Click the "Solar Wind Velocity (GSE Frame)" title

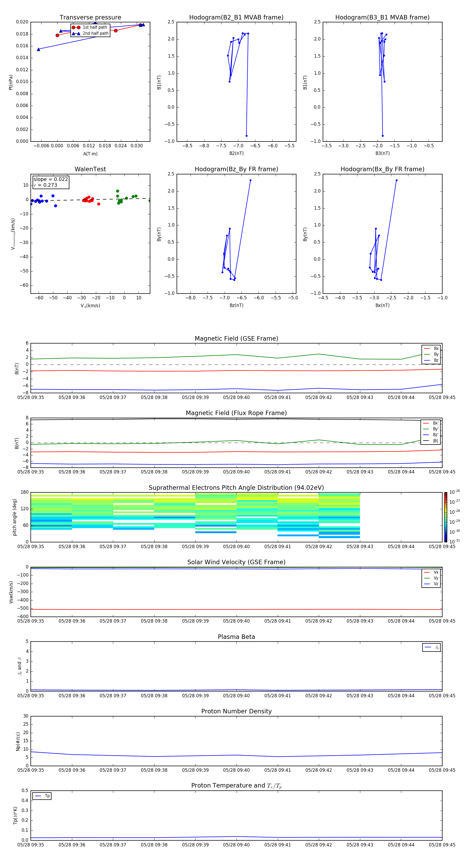click(236, 562)
